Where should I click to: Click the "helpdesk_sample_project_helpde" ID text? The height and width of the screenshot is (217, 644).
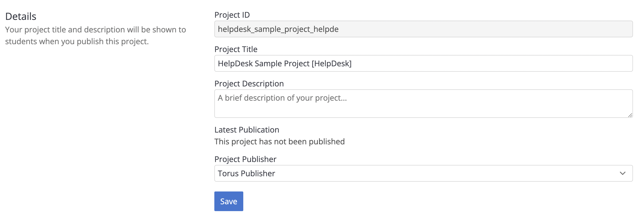[278, 29]
